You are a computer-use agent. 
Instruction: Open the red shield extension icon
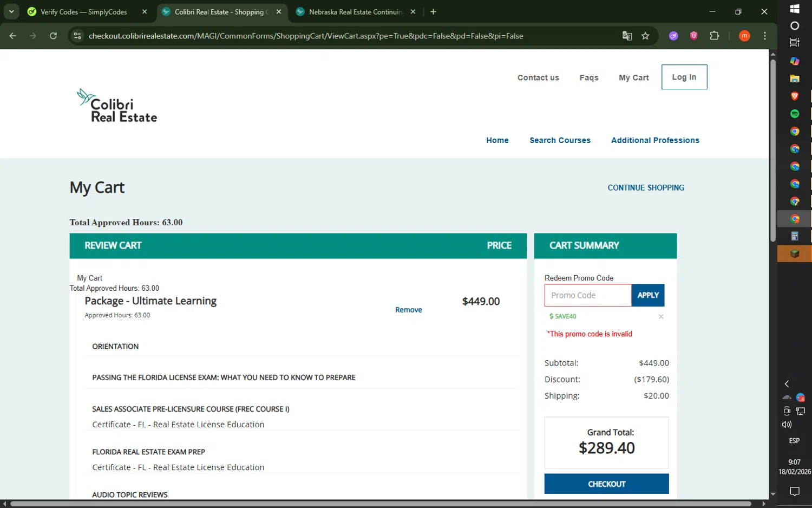(x=693, y=36)
